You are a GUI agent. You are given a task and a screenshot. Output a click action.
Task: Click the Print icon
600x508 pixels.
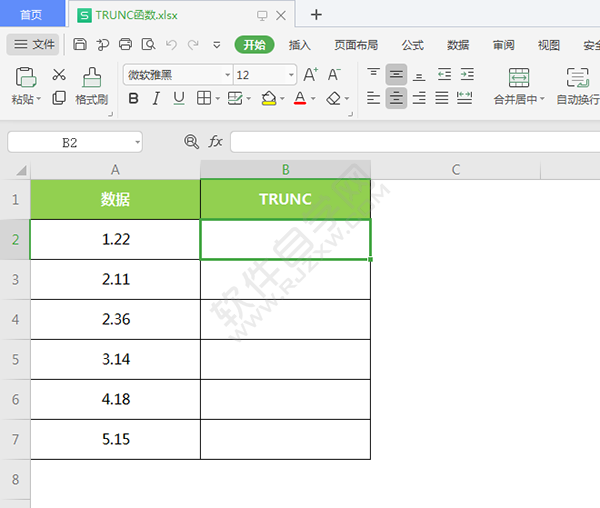(125, 44)
